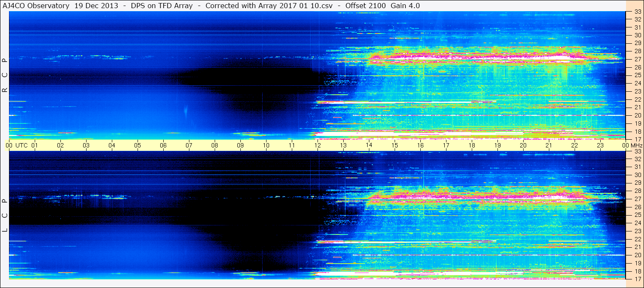
Task: Click the 30 MHz tick of the RCP panel
Action: point(637,35)
